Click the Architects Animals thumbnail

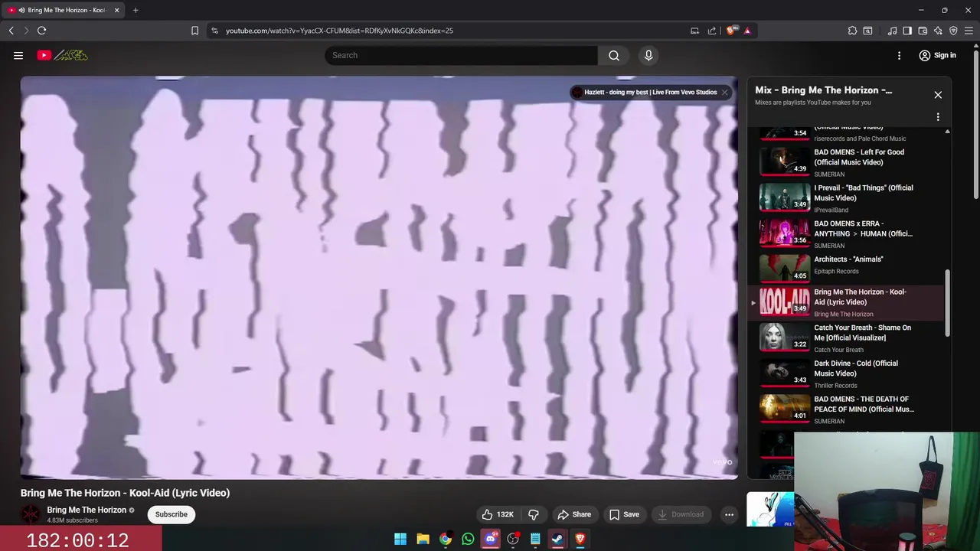[x=784, y=268]
